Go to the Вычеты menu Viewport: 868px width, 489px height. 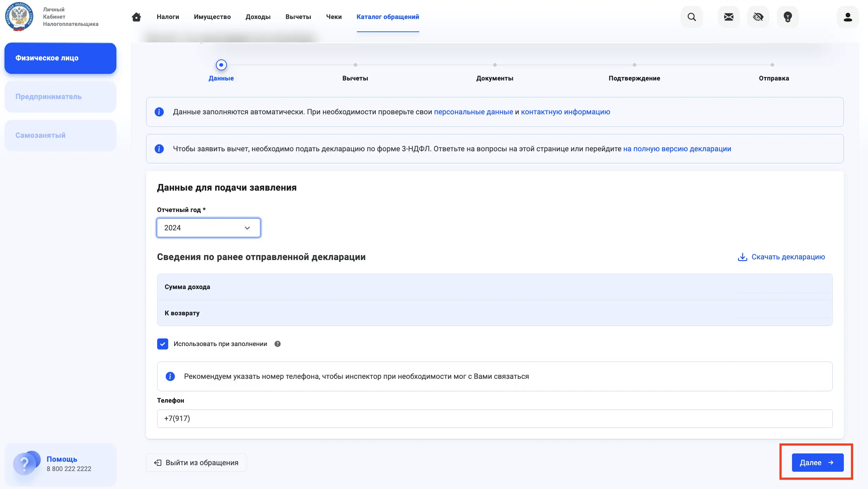click(x=298, y=17)
